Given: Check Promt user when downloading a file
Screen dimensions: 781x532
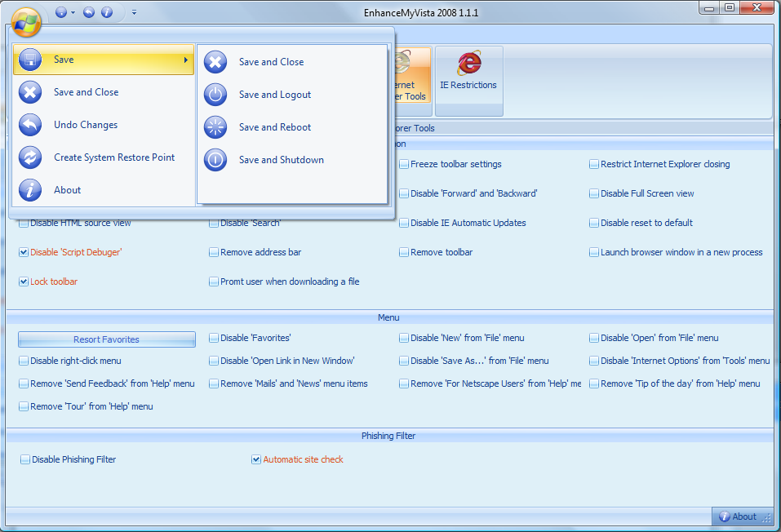Looking at the screenshot, I should (x=214, y=282).
